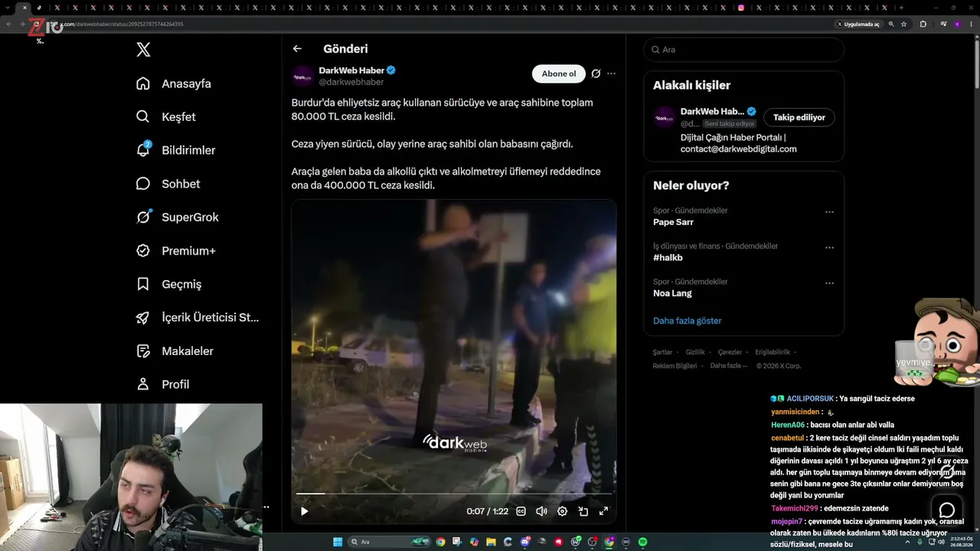Open the Çerezler footer link

tap(730, 352)
